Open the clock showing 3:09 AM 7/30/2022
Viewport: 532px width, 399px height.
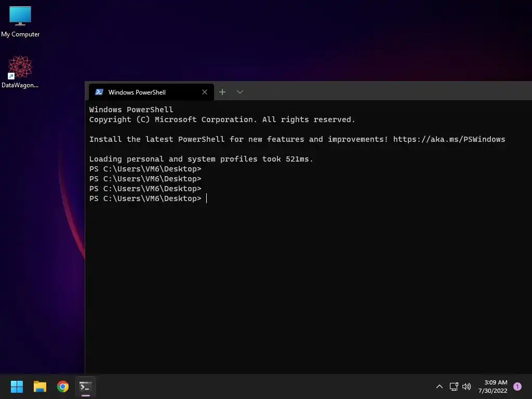click(x=493, y=387)
